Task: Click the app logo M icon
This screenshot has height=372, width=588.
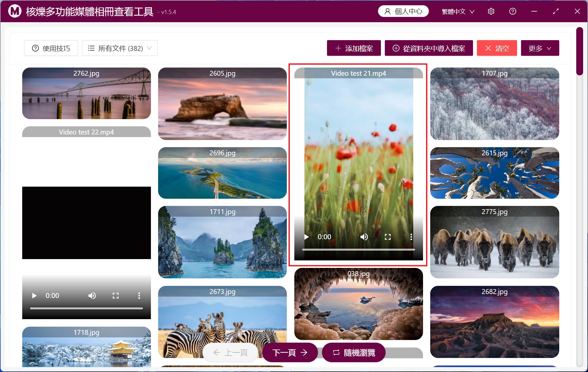Action: (x=15, y=11)
